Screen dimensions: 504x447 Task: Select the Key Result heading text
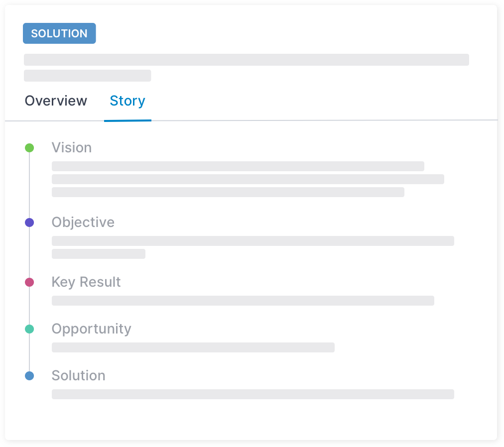tap(86, 282)
